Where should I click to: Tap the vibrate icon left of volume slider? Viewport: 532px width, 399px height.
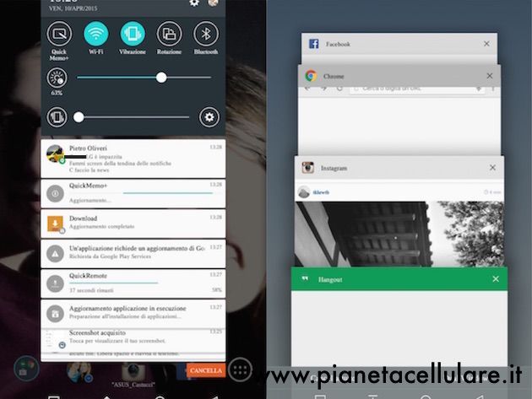(57, 117)
